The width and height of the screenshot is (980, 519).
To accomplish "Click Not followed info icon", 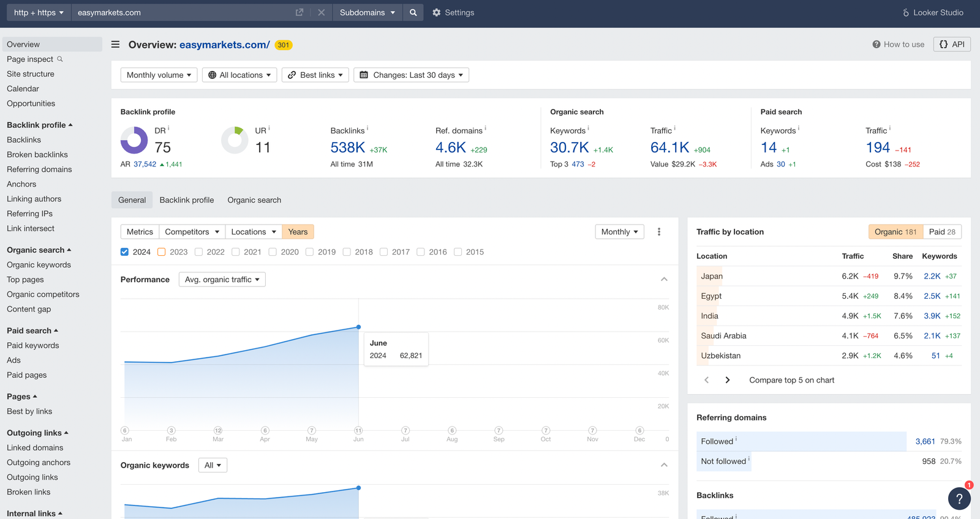I will click(748, 458).
